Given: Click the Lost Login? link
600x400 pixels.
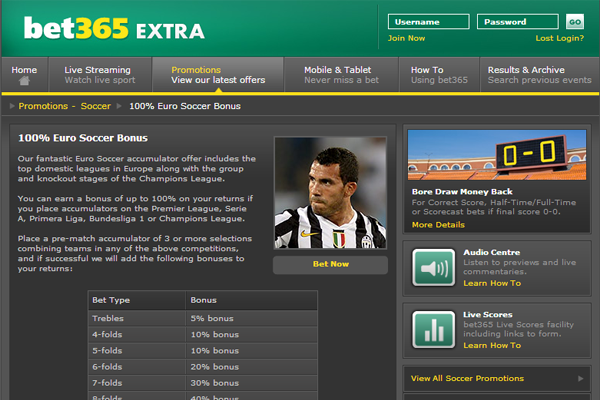Looking at the screenshot, I should (560, 38).
